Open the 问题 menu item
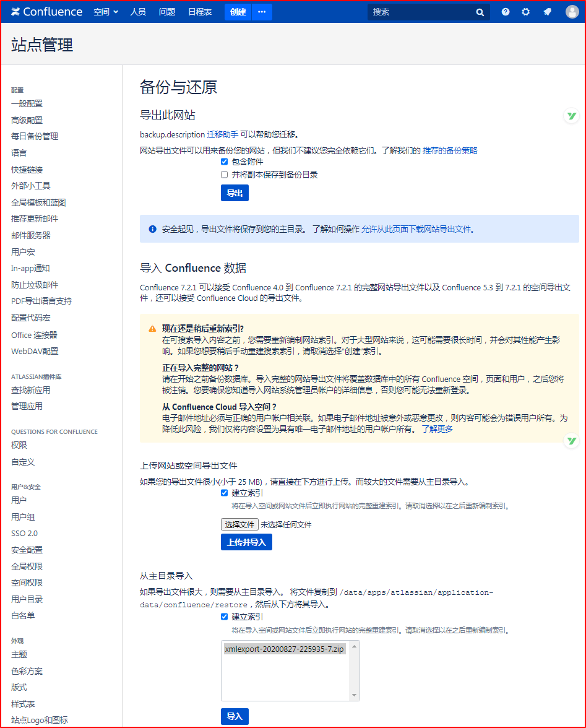The height and width of the screenshot is (728, 586). point(166,12)
